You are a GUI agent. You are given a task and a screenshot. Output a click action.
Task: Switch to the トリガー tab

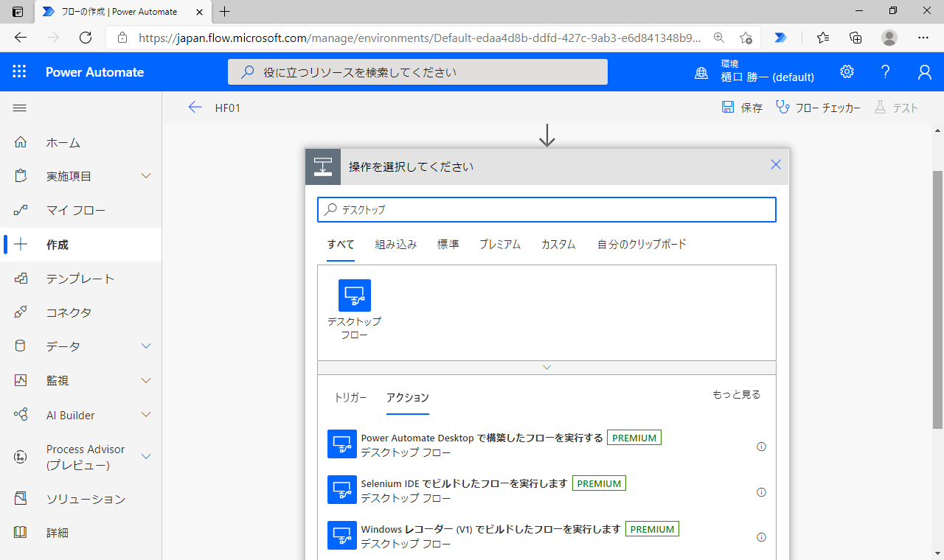click(x=350, y=397)
